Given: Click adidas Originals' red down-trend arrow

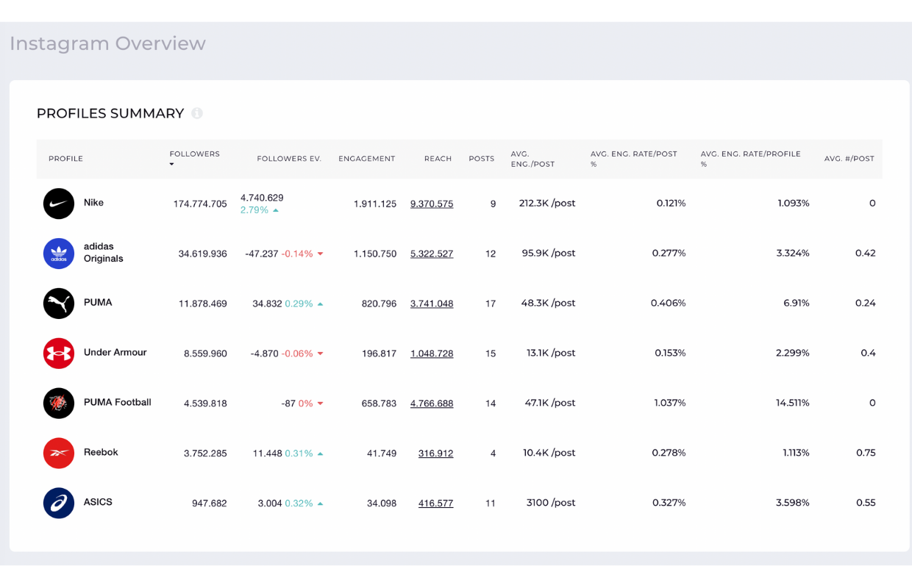Looking at the screenshot, I should pos(321,254).
